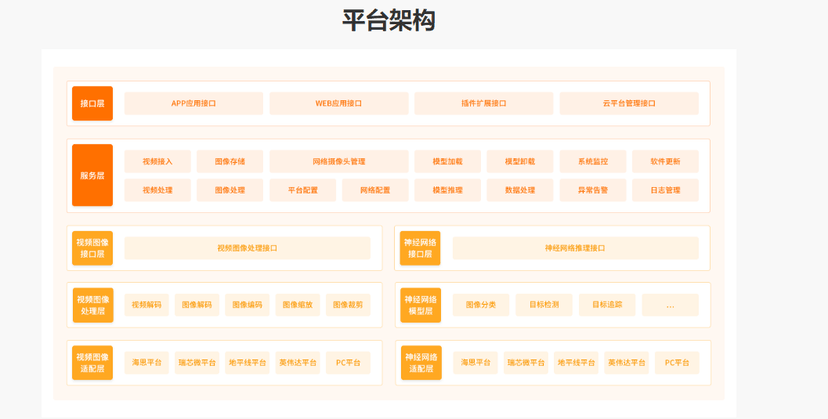This screenshot has height=419, width=828.
Task: Click the 软件更新 box
Action: click(x=665, y=162)
